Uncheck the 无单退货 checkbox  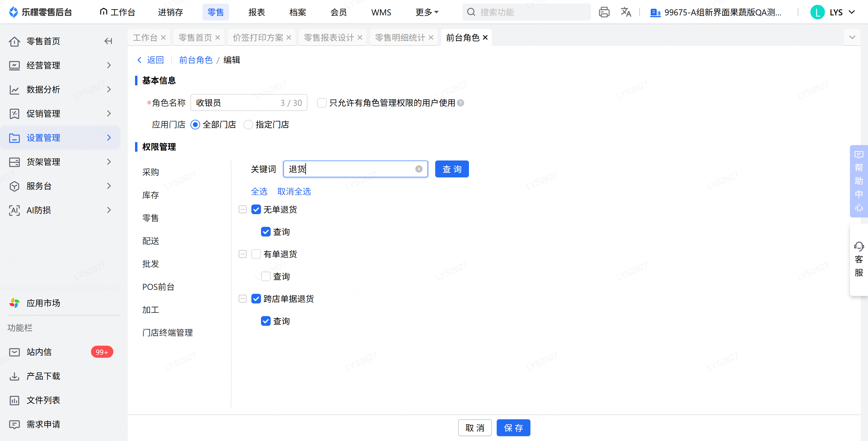tap(256, 209)
